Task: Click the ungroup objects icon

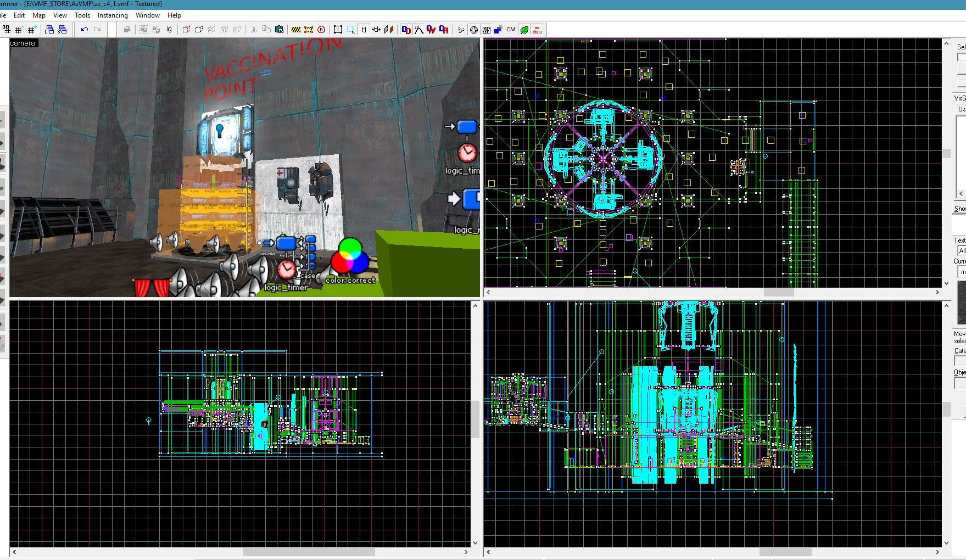Action: 156,30
